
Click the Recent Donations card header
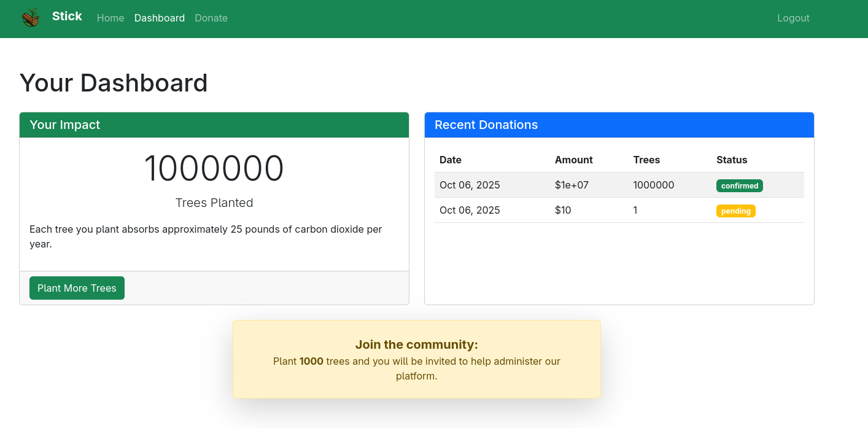click(619, 125)
